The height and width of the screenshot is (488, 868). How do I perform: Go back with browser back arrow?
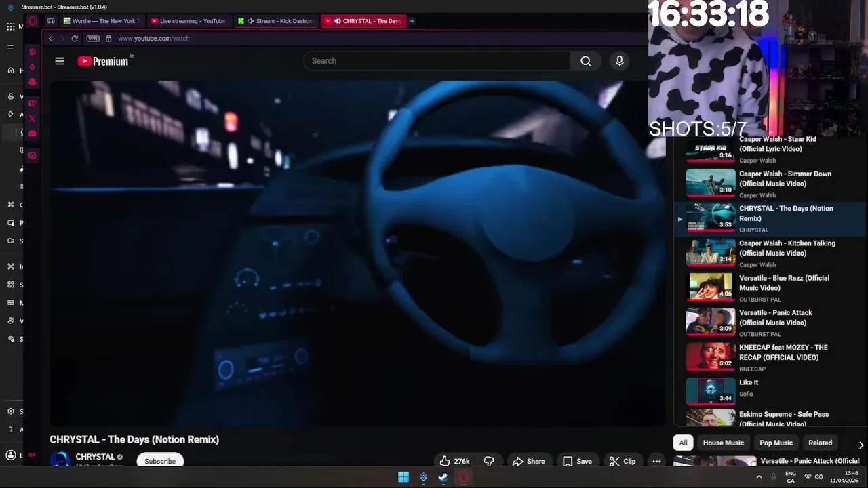pyautogui.click(x=50, y=39)
